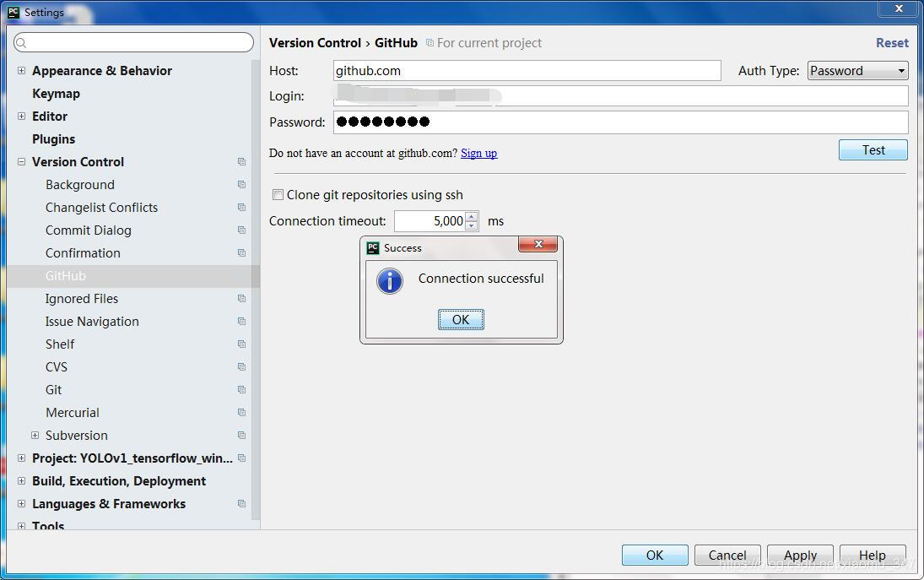Expand the Editor section
This screenshot has width=924, height=580.
pyautogui.click(x=21, y=117)
